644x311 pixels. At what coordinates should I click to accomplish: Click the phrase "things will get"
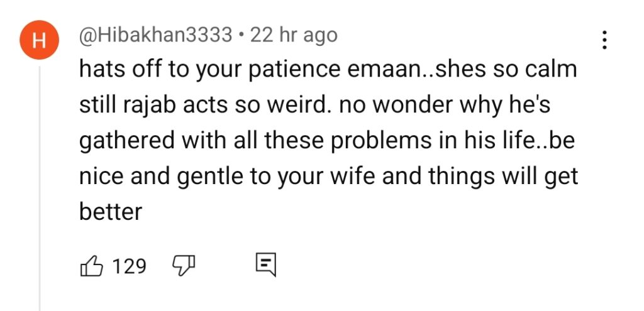click(x=503, y=177)
